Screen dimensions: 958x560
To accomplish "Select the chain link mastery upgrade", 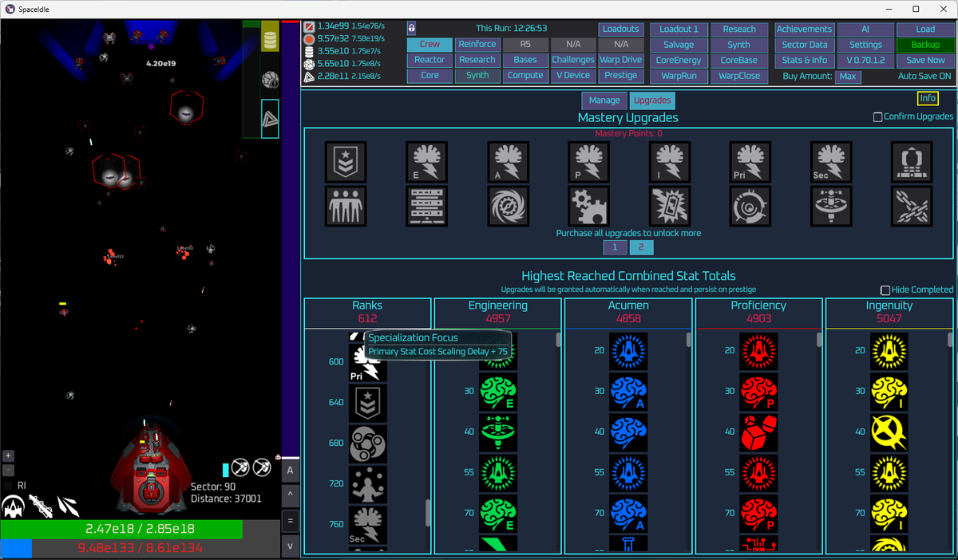I will [x=912, y=206].
